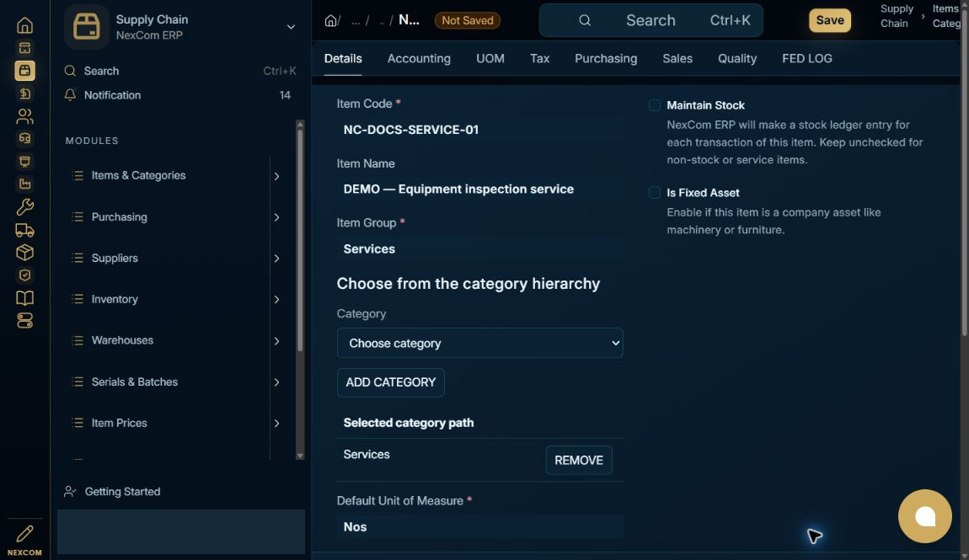Click the breadcrumb home icon
This screenshot has width=969, height=560.
pyautogui.click(x=330, y=20)
